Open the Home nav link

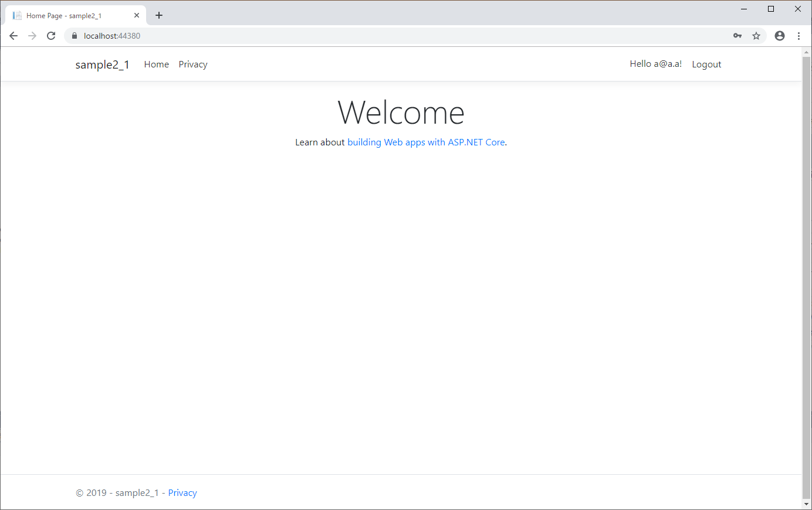point(157,64)
